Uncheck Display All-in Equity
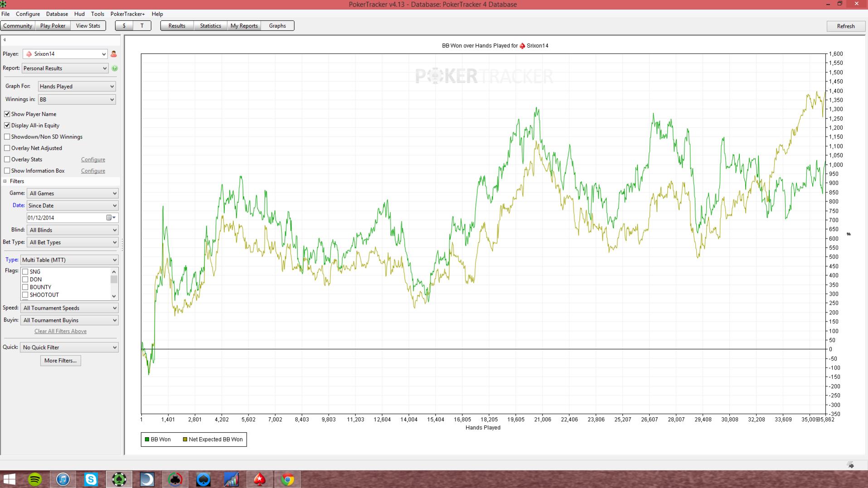868x488 pixels. tap(7, 126)
